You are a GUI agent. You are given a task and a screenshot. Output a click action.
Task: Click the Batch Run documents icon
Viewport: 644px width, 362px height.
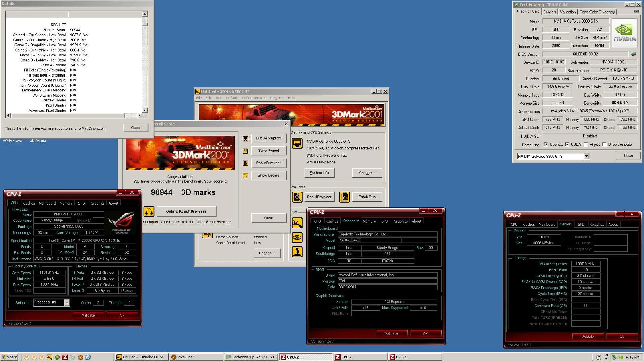point(344,197)
